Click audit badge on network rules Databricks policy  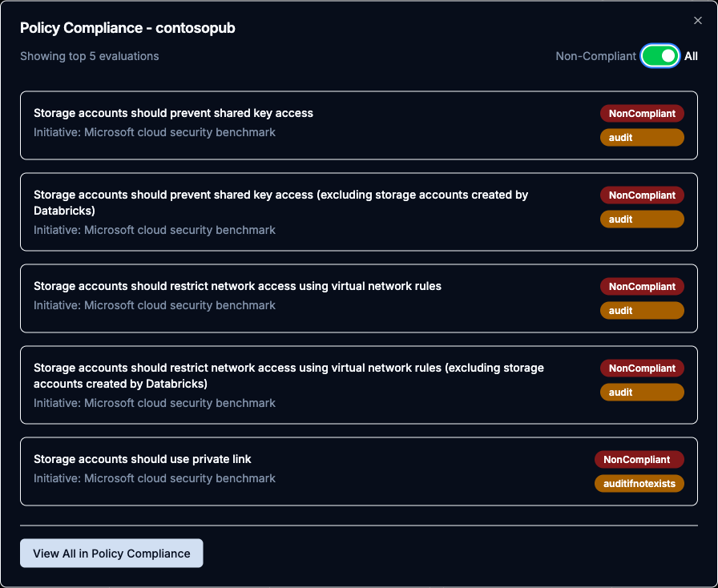[642, 392]
